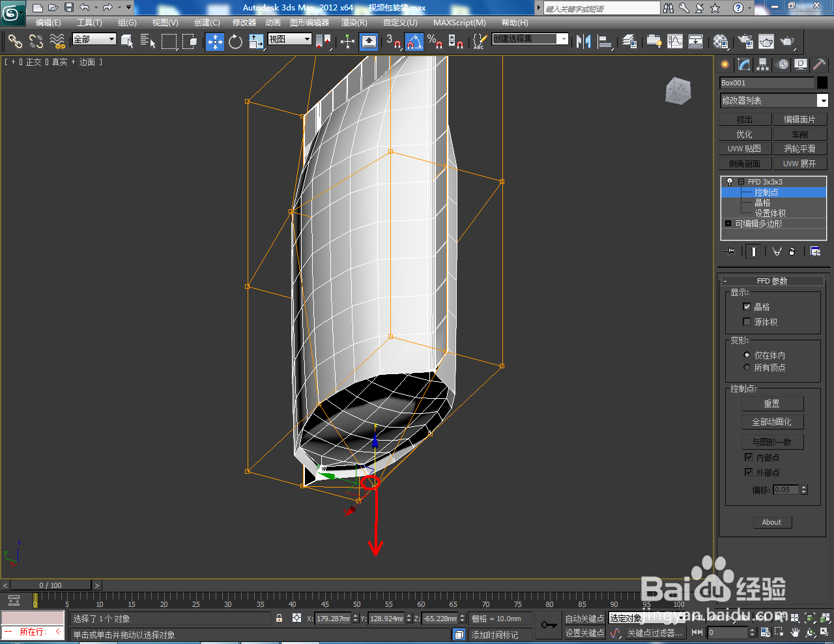Open Render Setup teapot icon
This screenshot has width=834, height=644.
coord(745,42)
